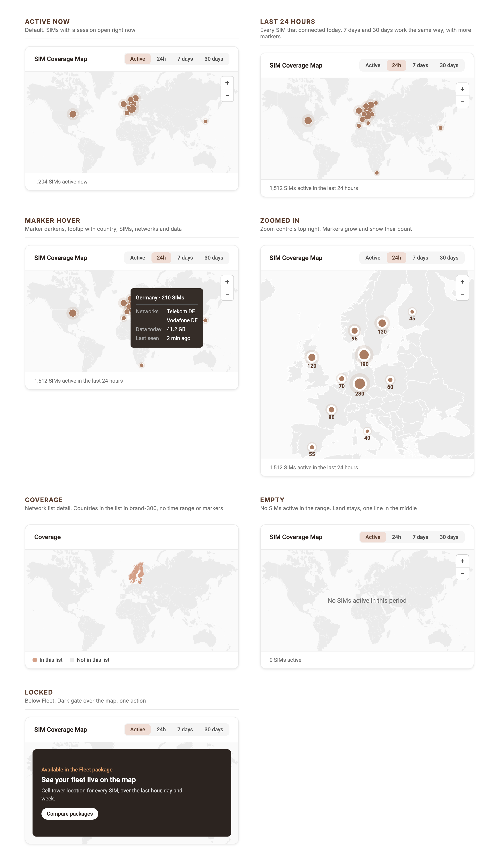The height and width of the screenshot is (868, 499).
Task: Select the Active tab in the Empty card
Action: click(372, 537)
